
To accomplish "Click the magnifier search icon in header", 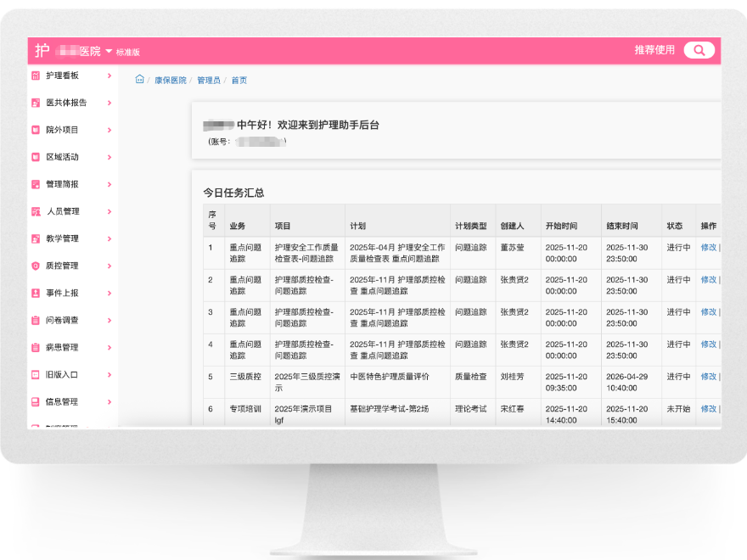I will (x=699, y=50).
